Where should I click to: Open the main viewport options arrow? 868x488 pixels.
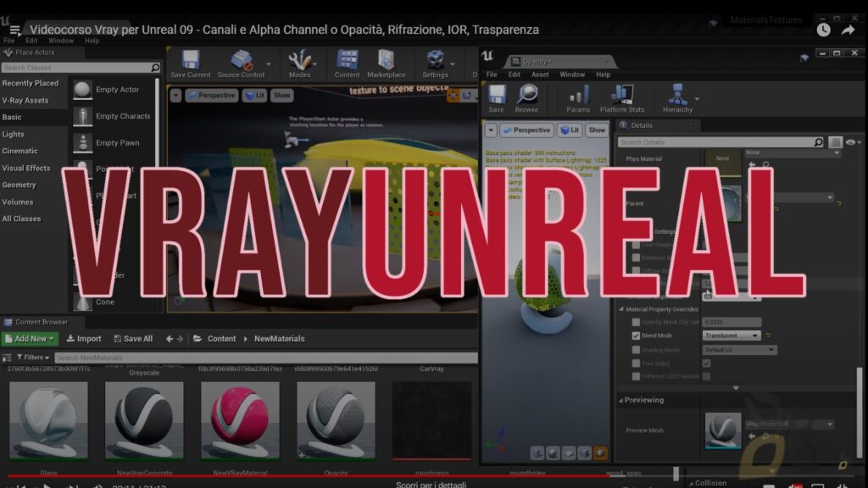click(x=175, y=96)
